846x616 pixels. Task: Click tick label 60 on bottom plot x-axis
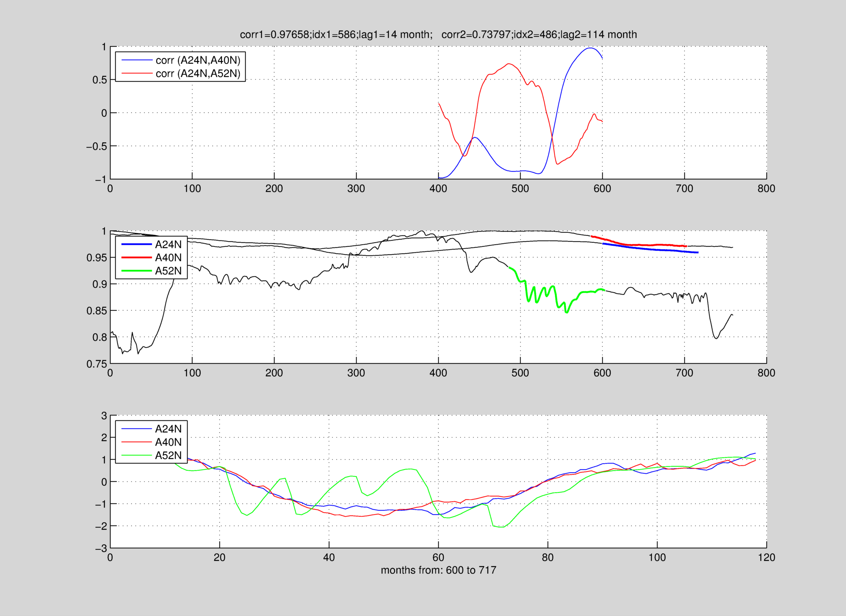click(x=438, y=558)
